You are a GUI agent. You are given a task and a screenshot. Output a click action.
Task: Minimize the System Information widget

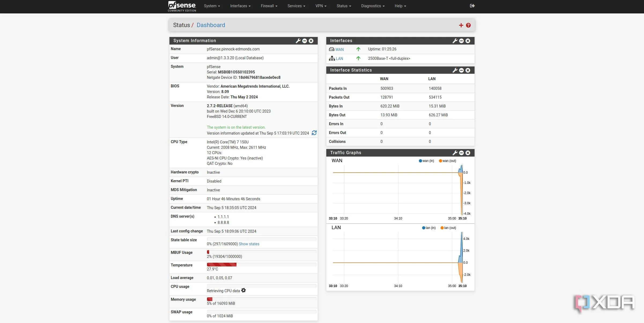[304, 41]
